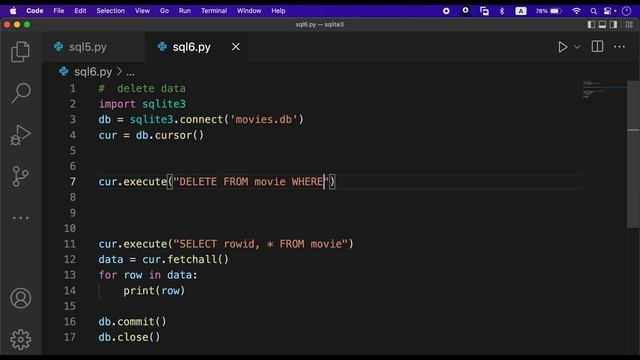Open the Bluetooth menu bar icon
This screenshot has width=640, height=360.
[x=502, y=11]
